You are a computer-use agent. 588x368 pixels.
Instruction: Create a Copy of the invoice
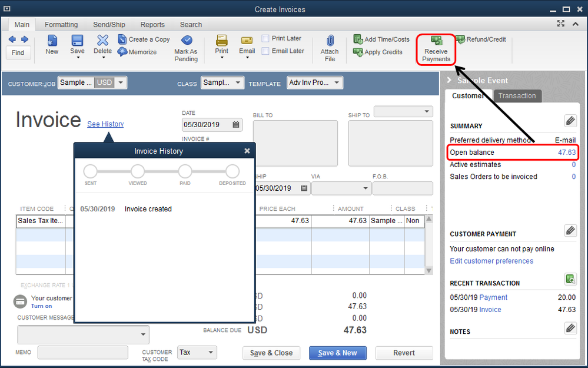tap(144, 39)
